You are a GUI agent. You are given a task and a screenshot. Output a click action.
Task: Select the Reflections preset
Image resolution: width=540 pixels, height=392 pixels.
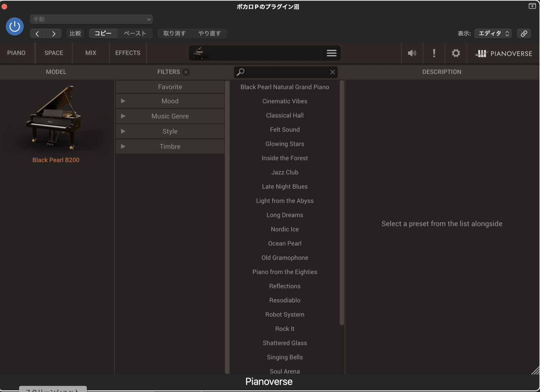coord(285,286)
